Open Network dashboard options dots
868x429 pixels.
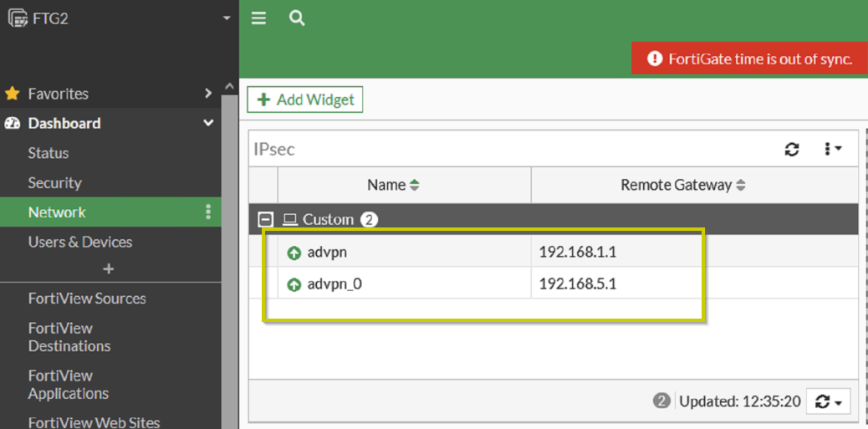[208, 212]
